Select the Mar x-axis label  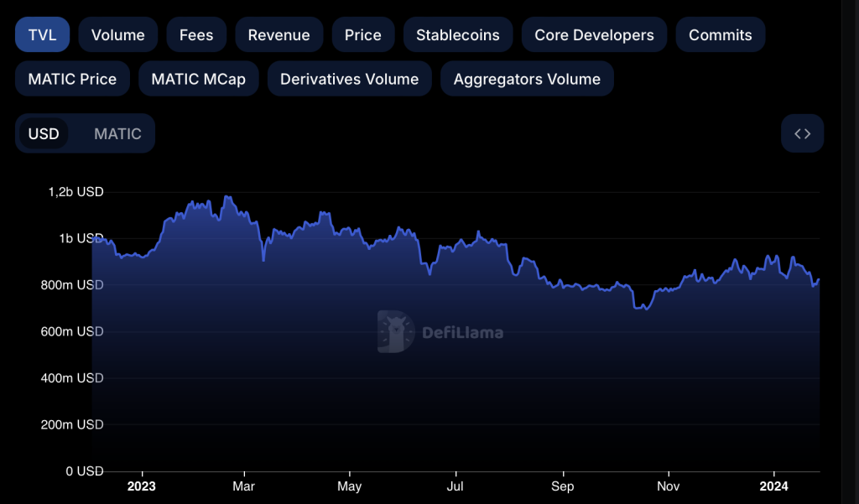click(x=244, y=486)
